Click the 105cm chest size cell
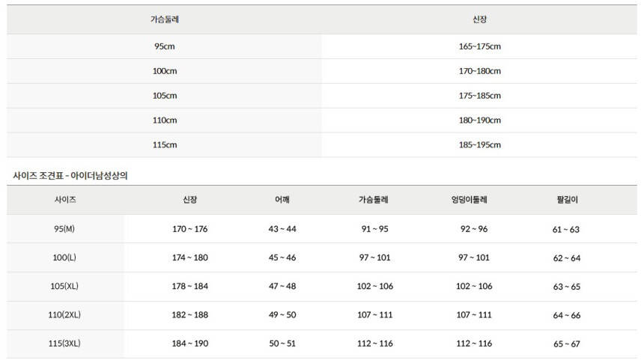 pos(165,96)
